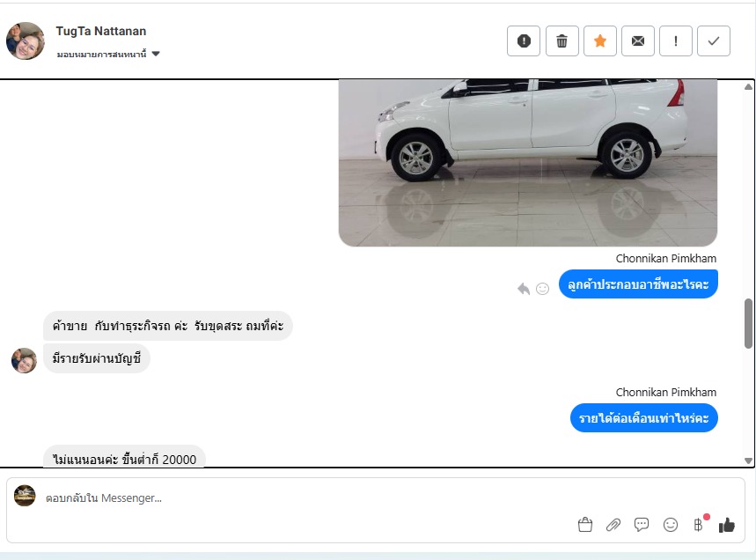Screen dimensions: 756x560
Task: Reply to occupation question message arrow
Action: coord(523,289)
